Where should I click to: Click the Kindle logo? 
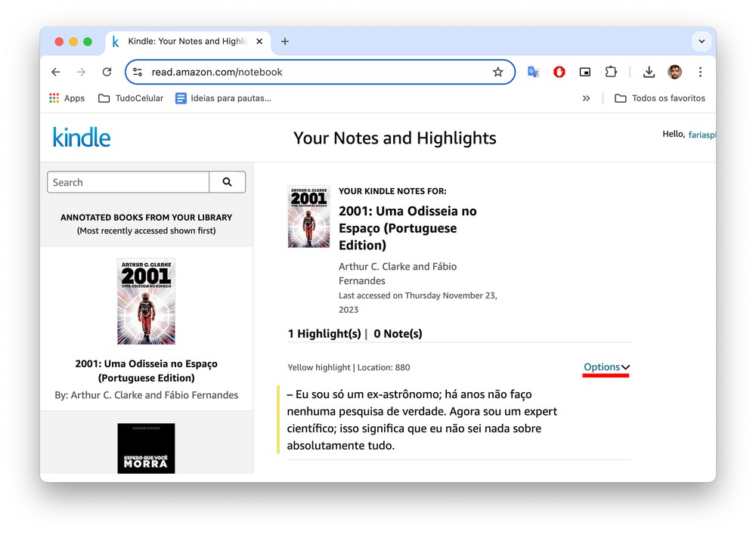tap(82, 138)
